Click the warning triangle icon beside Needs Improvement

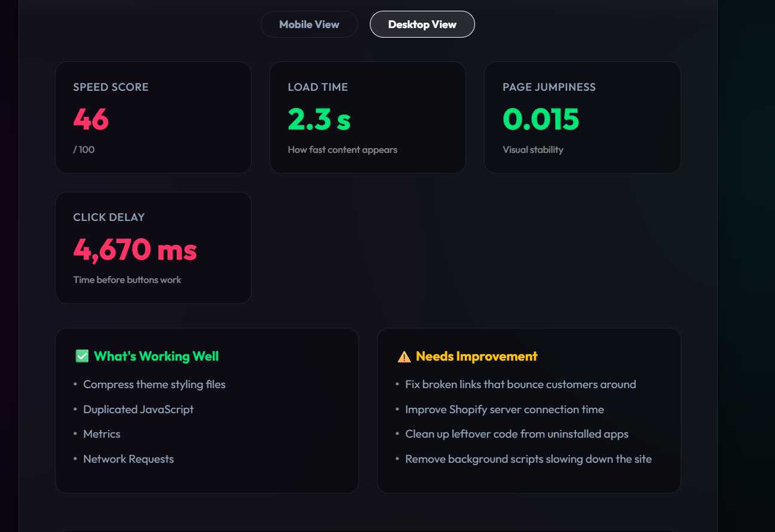tap(404, 356)
